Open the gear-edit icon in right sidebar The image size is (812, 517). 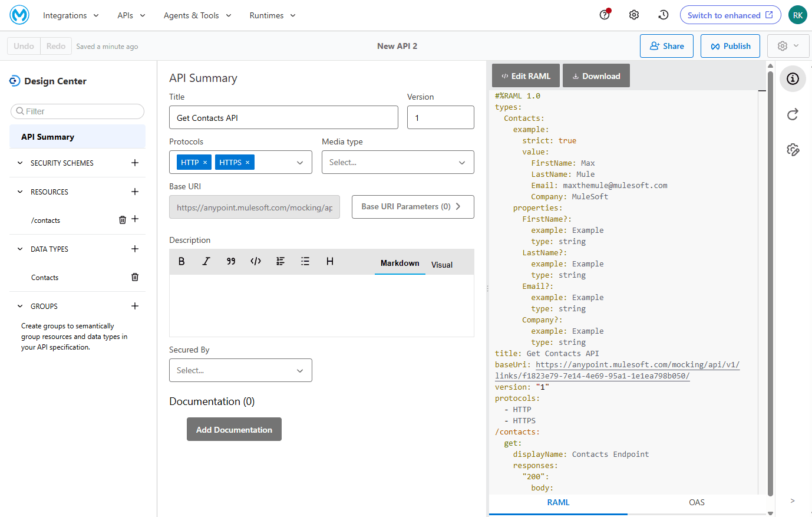(x=793, y=150)
